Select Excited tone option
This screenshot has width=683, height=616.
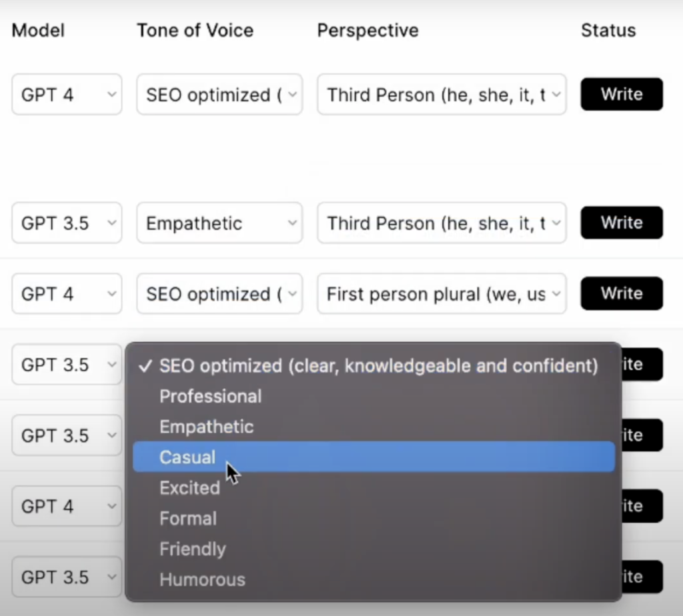(x=189, y=488)
